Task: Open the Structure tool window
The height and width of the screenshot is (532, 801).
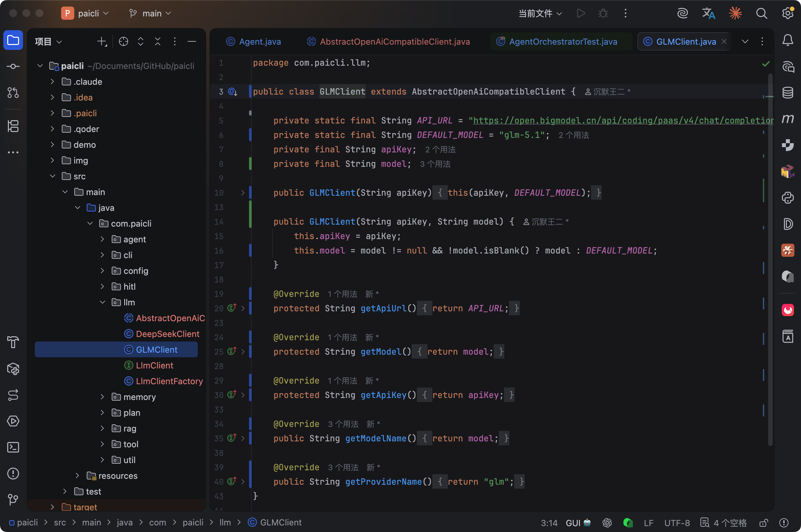Action: click(13, 126)
